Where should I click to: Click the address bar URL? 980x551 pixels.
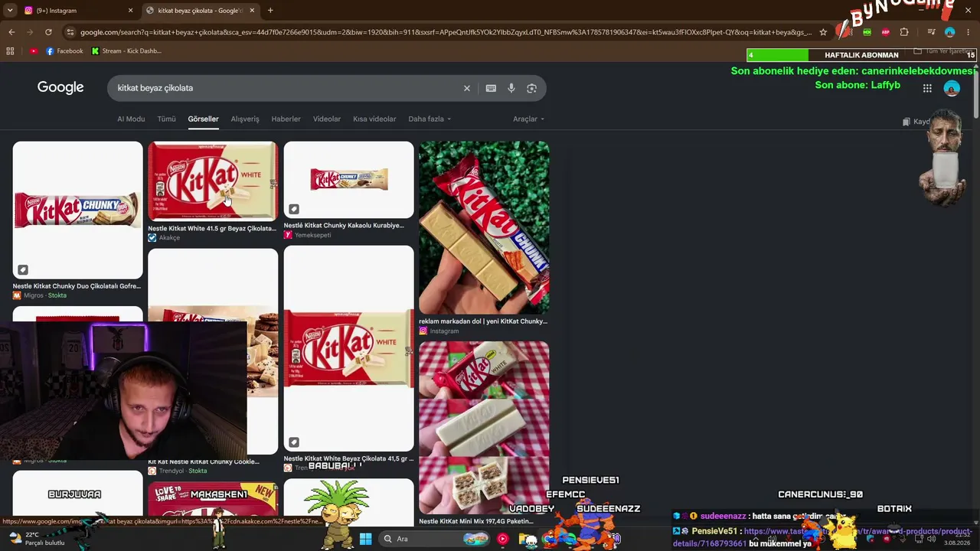(x=446, y=32)
